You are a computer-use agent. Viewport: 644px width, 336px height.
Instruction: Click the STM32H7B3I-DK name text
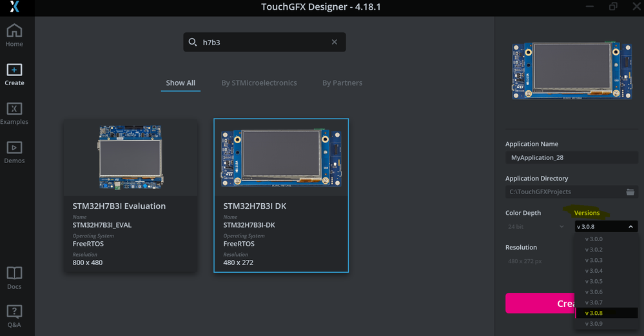point(249,225)
